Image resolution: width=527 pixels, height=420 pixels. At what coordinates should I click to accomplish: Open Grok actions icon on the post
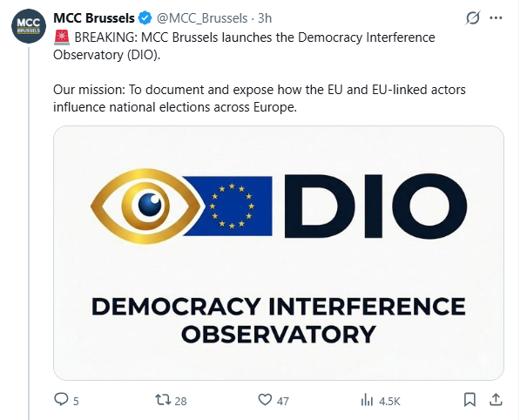click(x=474, y=18)
